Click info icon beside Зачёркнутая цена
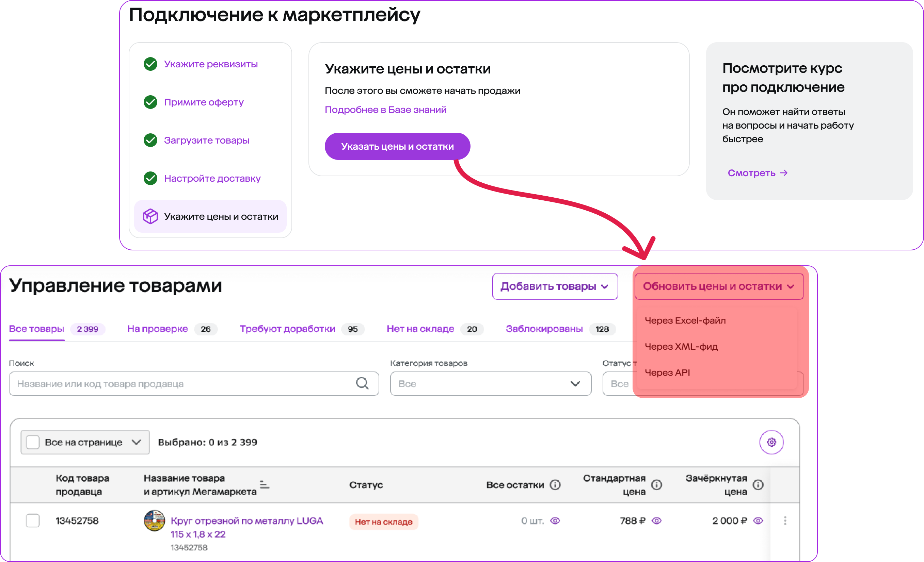Screen dimensions: 924x562 tap(758, 485)
